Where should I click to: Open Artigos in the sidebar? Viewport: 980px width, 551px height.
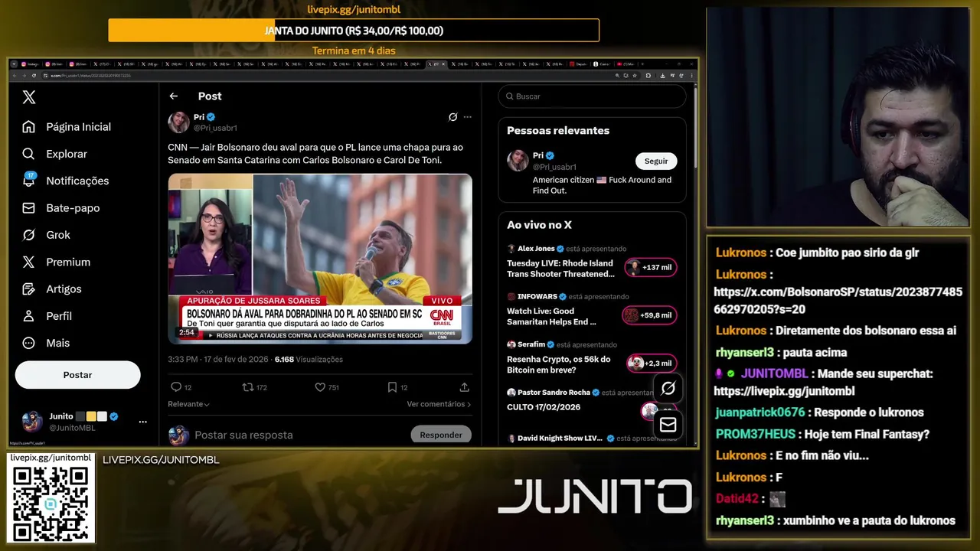pos(51,289)
